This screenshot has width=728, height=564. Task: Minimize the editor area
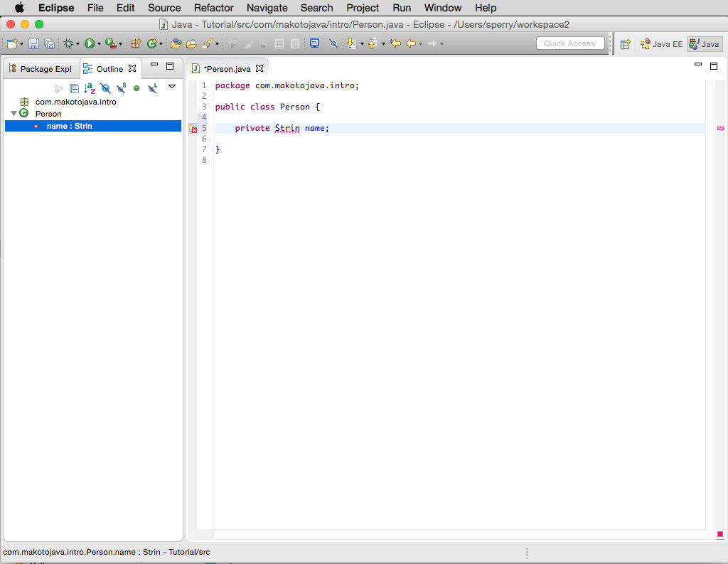click(x=698, y=65)
